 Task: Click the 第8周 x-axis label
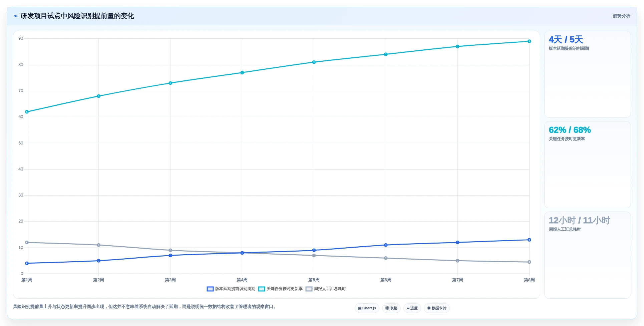pos(529,280)
